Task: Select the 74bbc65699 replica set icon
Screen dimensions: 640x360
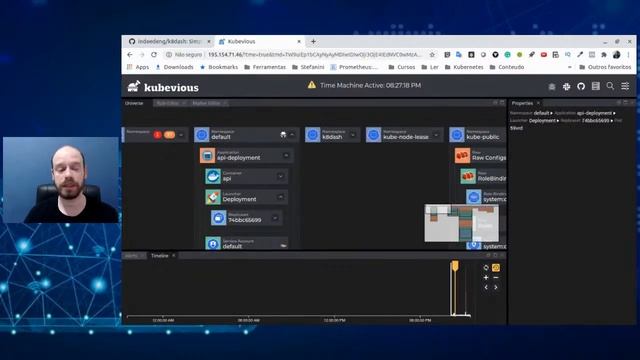Action: point(218,218)
